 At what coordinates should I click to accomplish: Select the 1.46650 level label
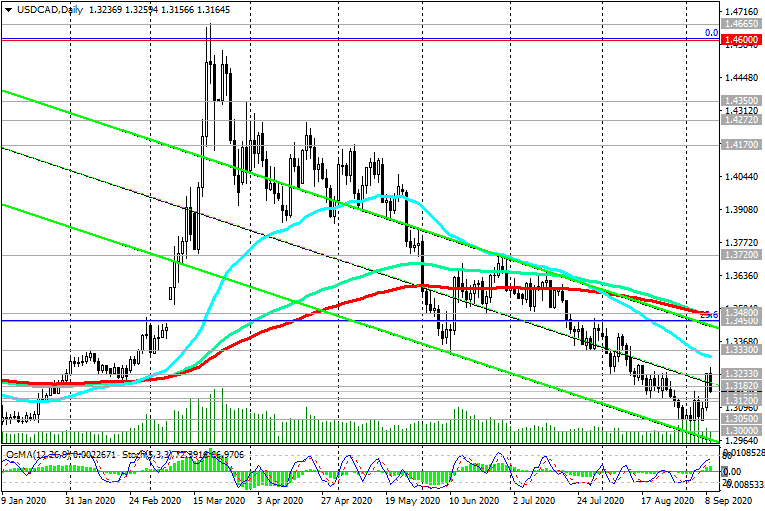click(741, 23)
